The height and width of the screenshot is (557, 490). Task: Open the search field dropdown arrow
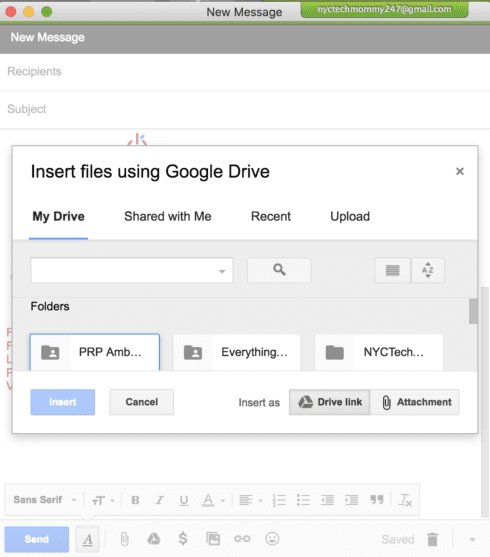(222, 271)
